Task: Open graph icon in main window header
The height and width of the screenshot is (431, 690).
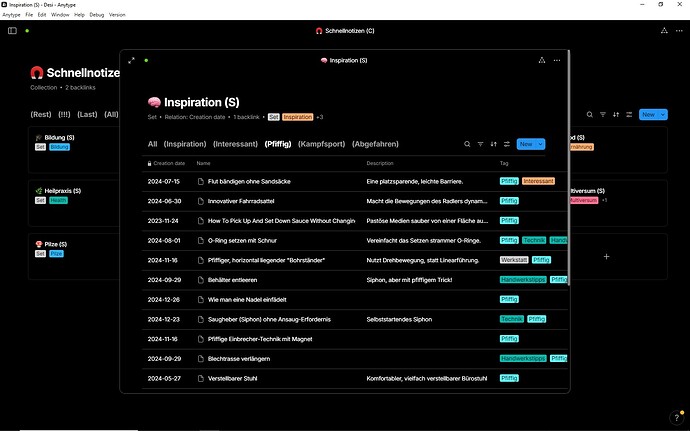Action: [664, 30]
